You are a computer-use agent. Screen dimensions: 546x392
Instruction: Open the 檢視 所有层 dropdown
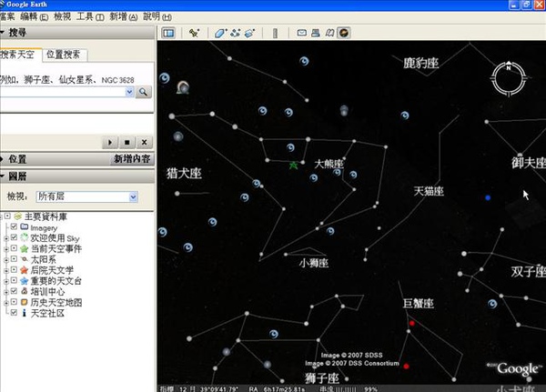(86, 196)
